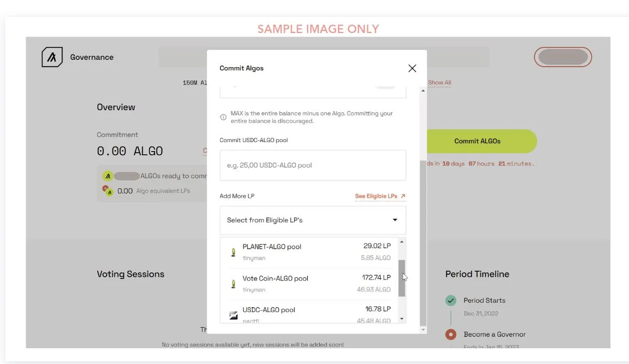Click the Governance title text

pyautogui.click(x=92, y=57)
